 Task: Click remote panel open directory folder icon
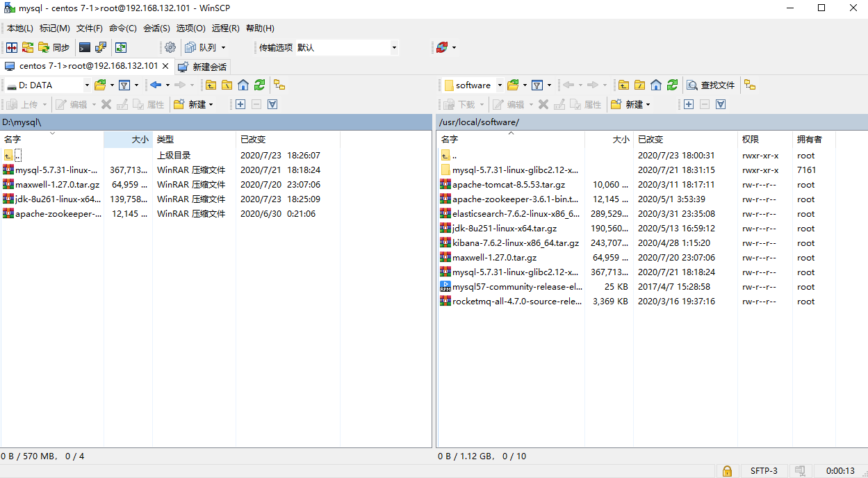point(513,85)
